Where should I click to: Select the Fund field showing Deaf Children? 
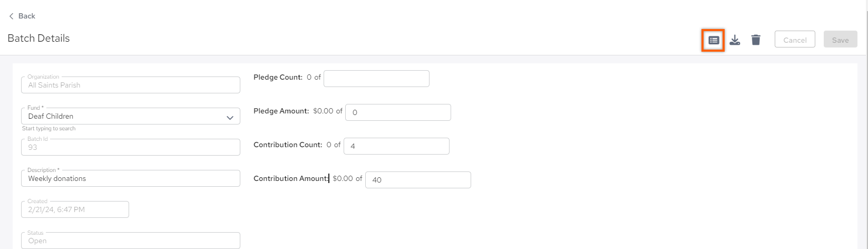[131, 116]
